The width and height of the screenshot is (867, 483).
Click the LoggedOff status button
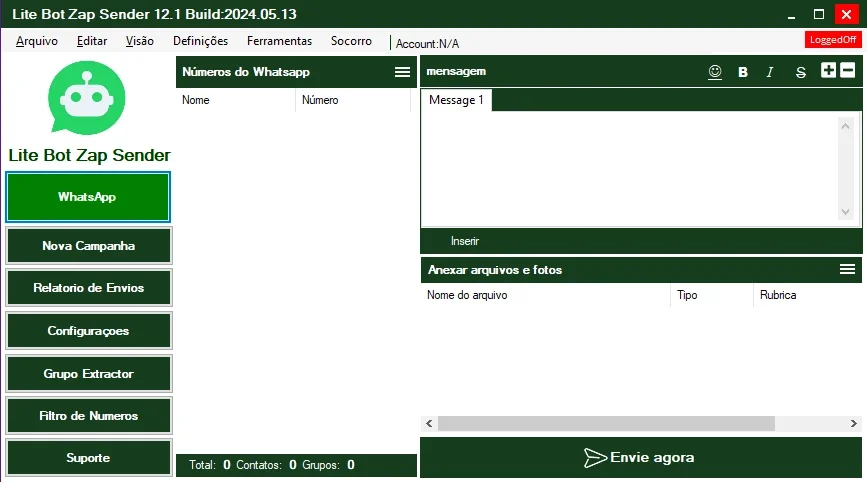[833, 40]
